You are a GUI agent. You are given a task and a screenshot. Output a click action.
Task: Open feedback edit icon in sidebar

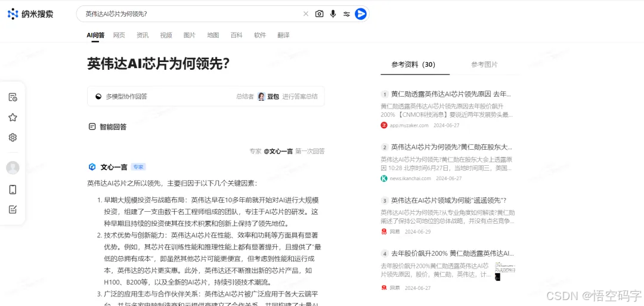tap(13, 209)
